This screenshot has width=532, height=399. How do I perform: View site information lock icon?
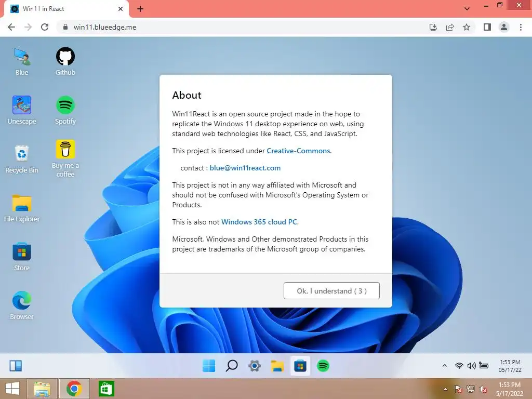[65, 27]
